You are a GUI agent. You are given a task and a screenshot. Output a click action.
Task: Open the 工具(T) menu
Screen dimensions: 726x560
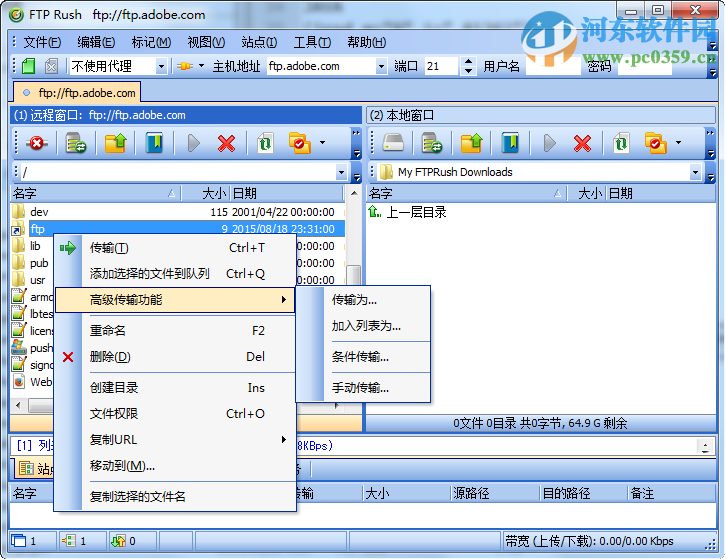[312, 42]
